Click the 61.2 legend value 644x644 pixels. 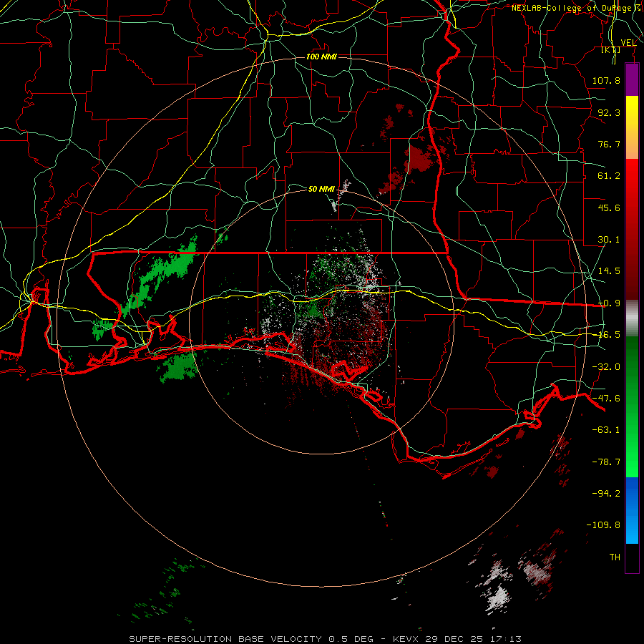[x=609, y=176]
